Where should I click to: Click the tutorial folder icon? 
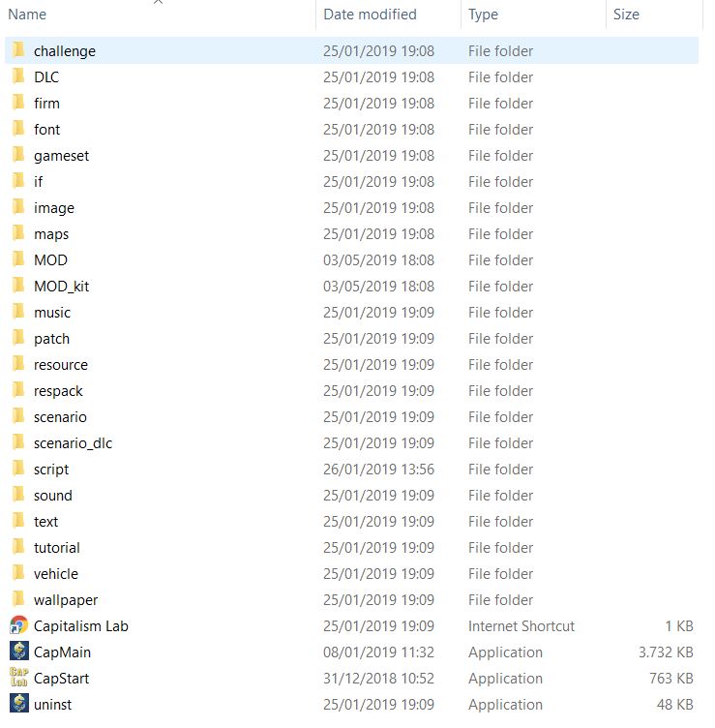pyautogui.click(x=18, y=546)
